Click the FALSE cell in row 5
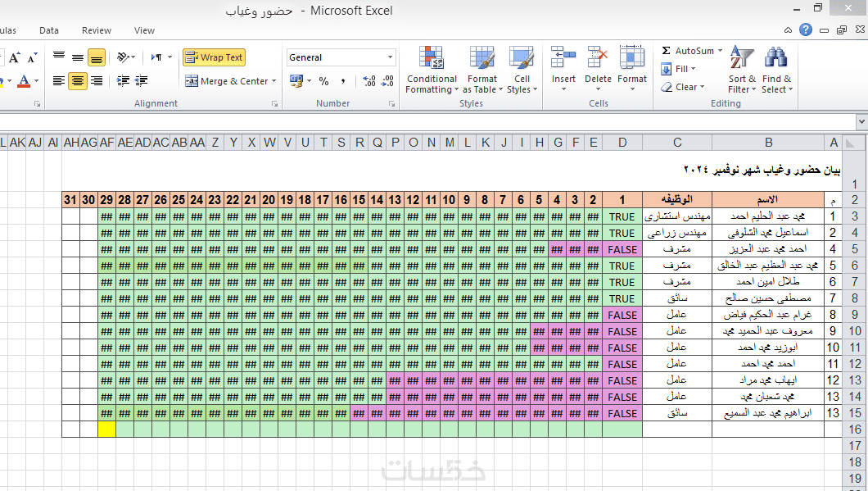The width and height of the screenshot is (868, 491). click(x=622, y=249)
